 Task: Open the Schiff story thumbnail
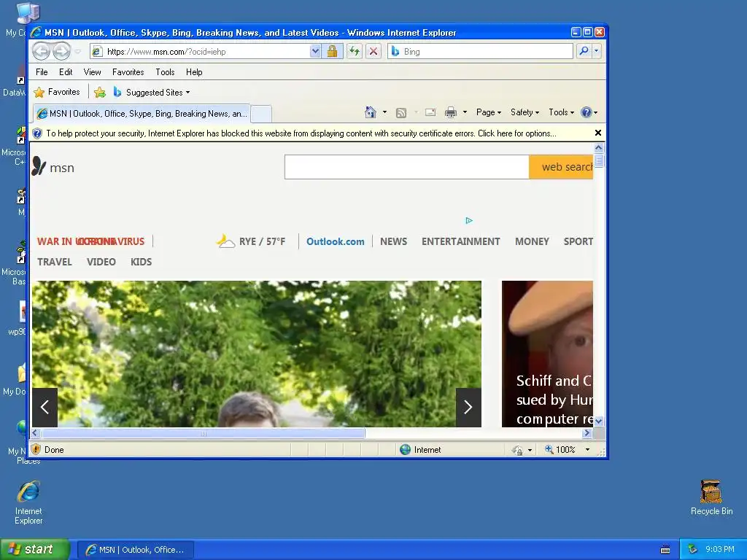(547, 354)
